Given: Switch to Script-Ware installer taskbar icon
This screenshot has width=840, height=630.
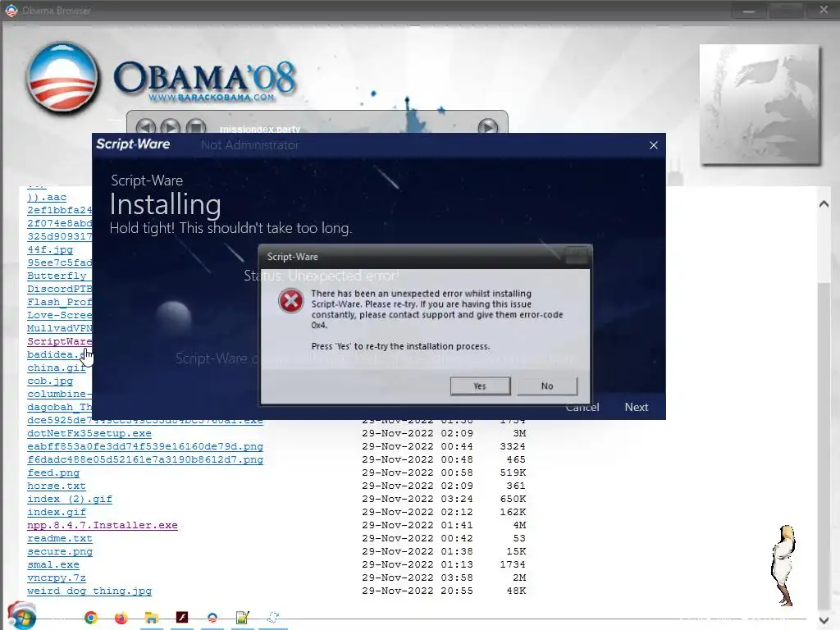Looking at the screenshot, I should pos(273,618).
